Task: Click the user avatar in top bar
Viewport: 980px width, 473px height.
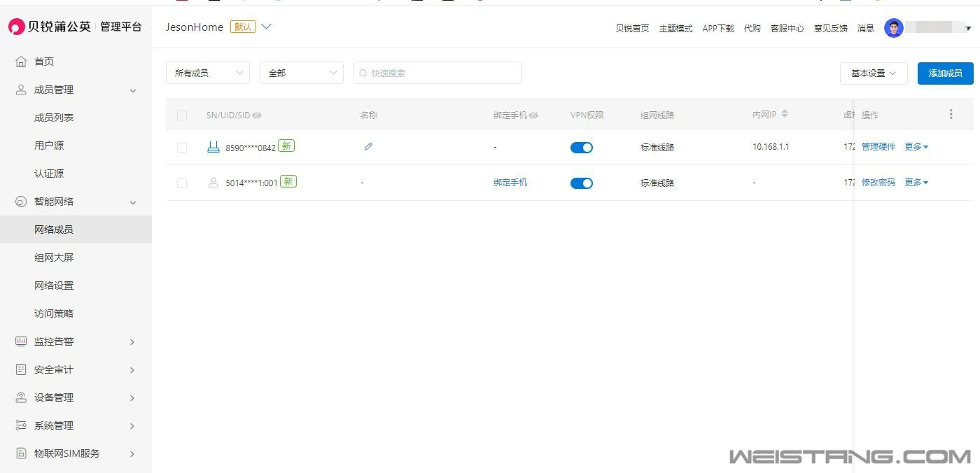Action: [x=893, y=28]
